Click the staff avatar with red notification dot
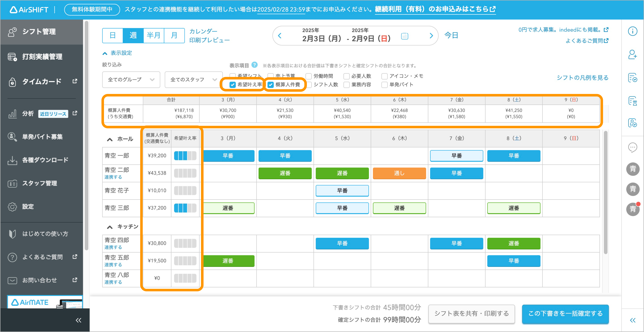This screenshot has height=332, width=644. [x=633, y=209]
